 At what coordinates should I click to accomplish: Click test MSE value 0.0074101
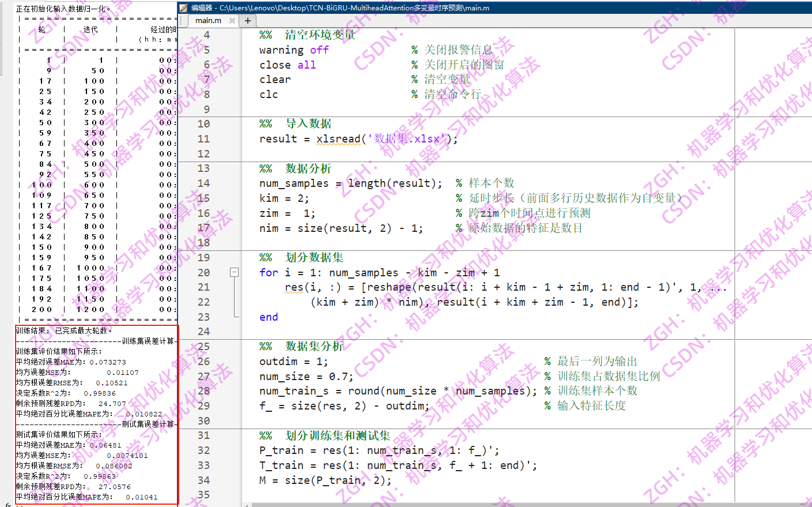(127, 456)
